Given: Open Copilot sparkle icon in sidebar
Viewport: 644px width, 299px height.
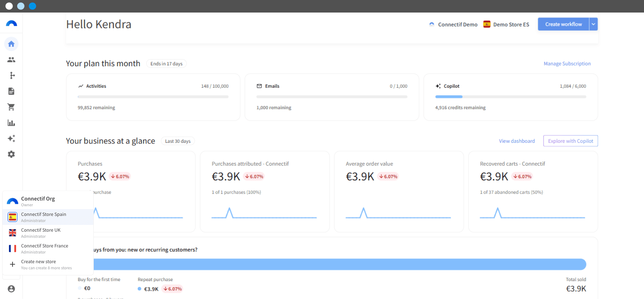Looking at the screenshot, I should [x=11, y=139].
